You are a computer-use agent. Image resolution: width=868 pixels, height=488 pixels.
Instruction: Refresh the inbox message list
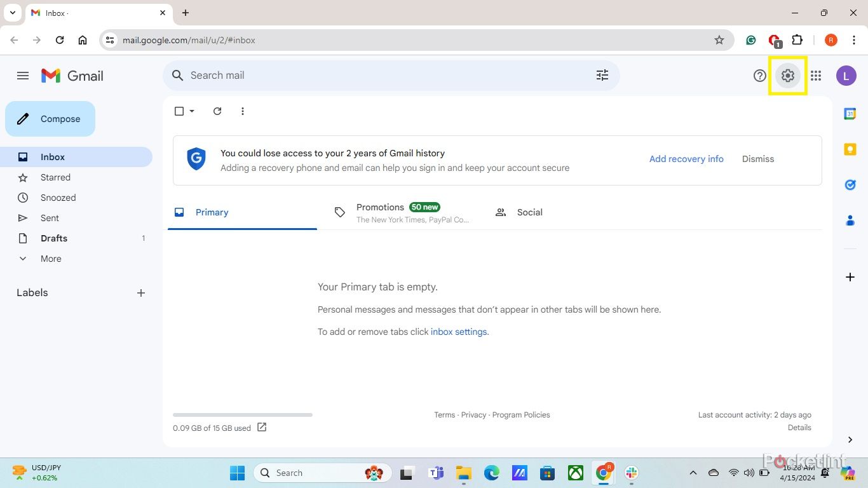[217, 111]
